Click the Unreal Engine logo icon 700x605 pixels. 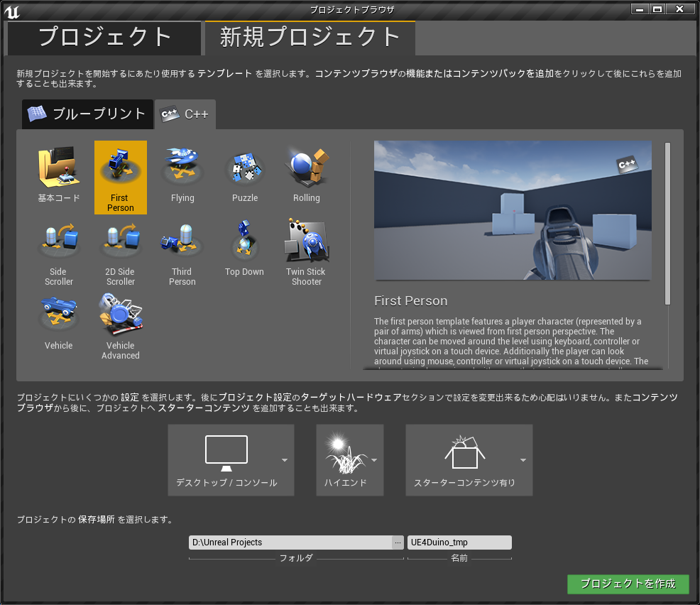click(x=11, y=11)
